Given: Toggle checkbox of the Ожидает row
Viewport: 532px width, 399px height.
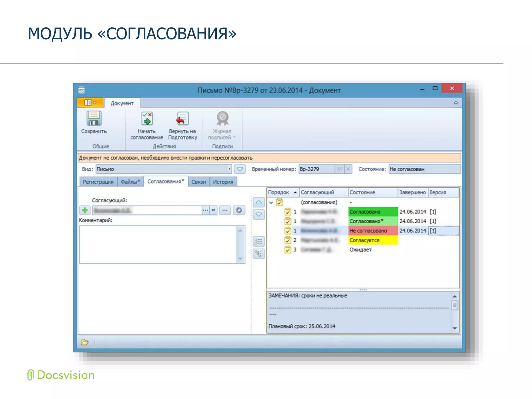Looking at the screenshot, I should tap(288, 250).
